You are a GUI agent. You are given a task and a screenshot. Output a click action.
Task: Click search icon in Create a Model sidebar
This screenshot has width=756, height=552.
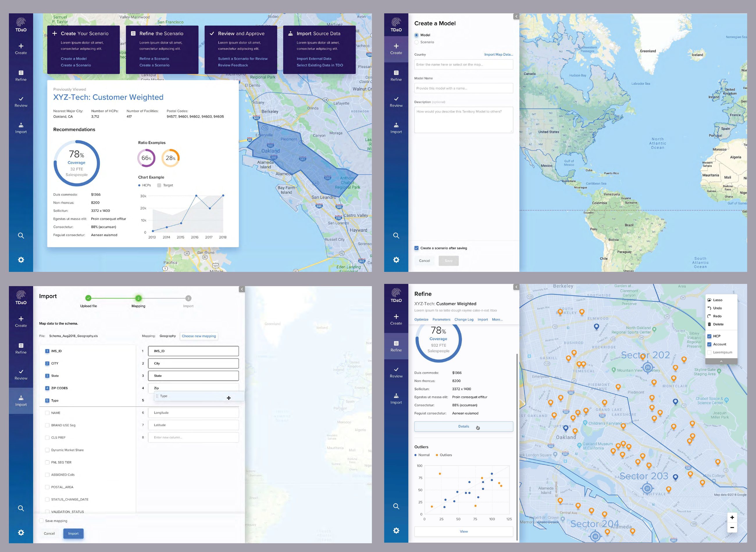click(x=396, y=236)
